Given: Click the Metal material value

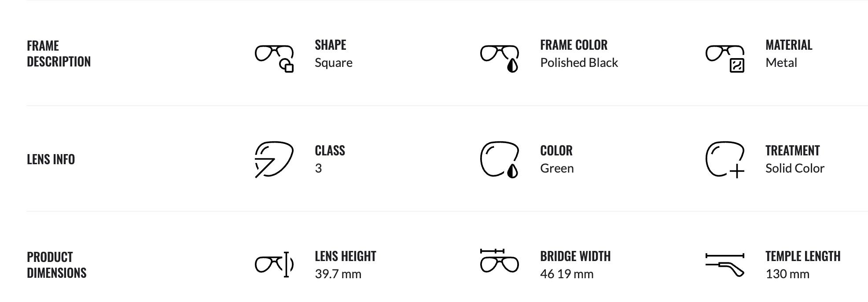Looking at the screenshot, I should point(781,63).
